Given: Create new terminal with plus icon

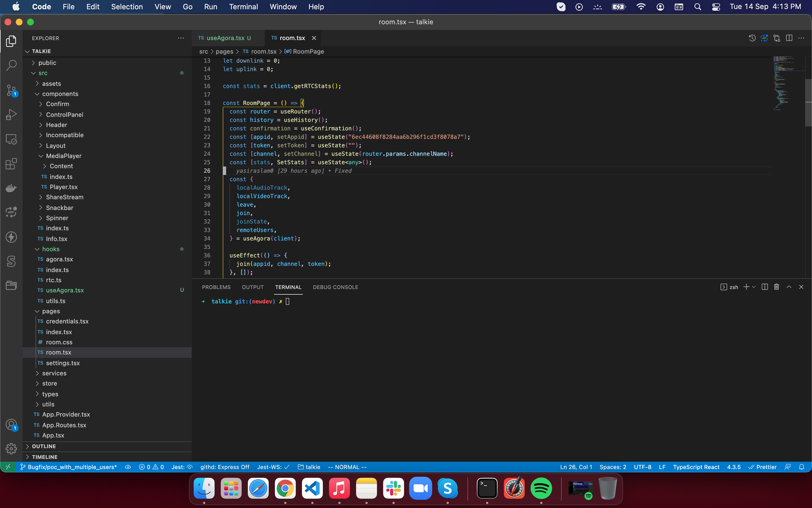Looking at the screenshot, I should tap(746, 287).
